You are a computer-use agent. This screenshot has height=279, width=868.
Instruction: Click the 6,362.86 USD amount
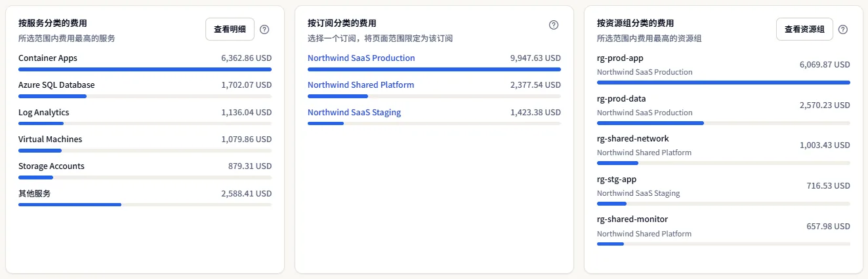pyautogui.click(x=247, y=58)
